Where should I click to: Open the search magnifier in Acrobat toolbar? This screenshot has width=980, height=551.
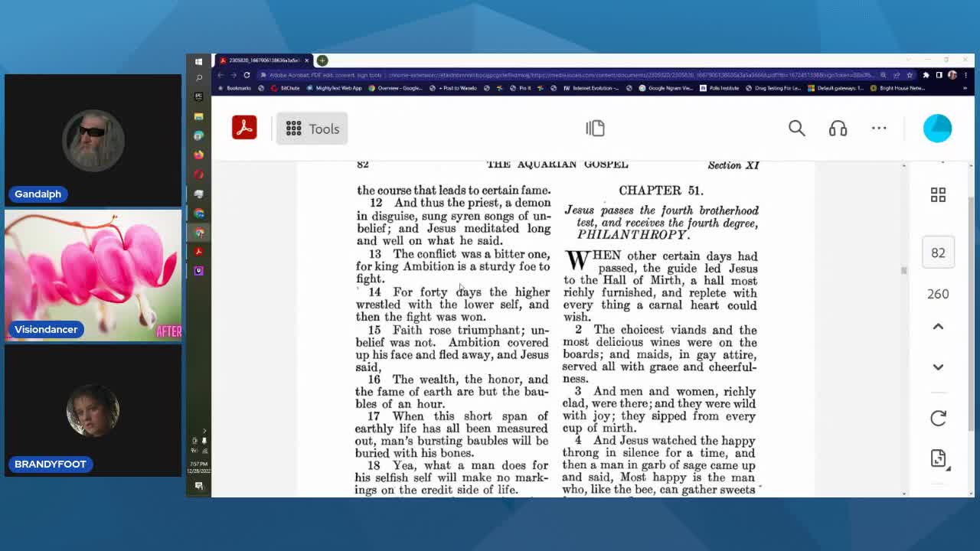(797, 129)
